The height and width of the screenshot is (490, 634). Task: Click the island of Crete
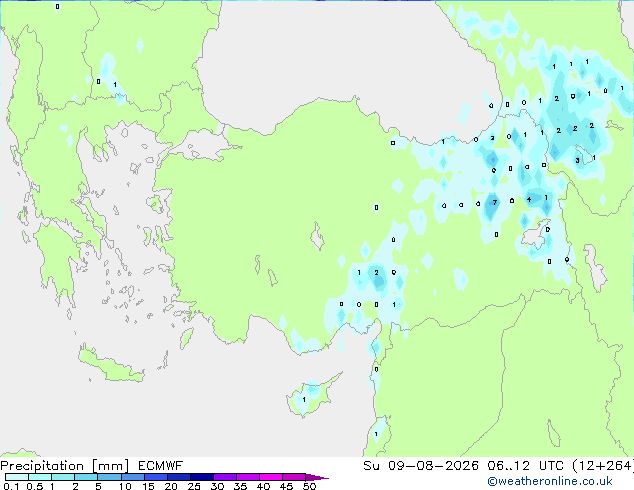click(110, 365)
